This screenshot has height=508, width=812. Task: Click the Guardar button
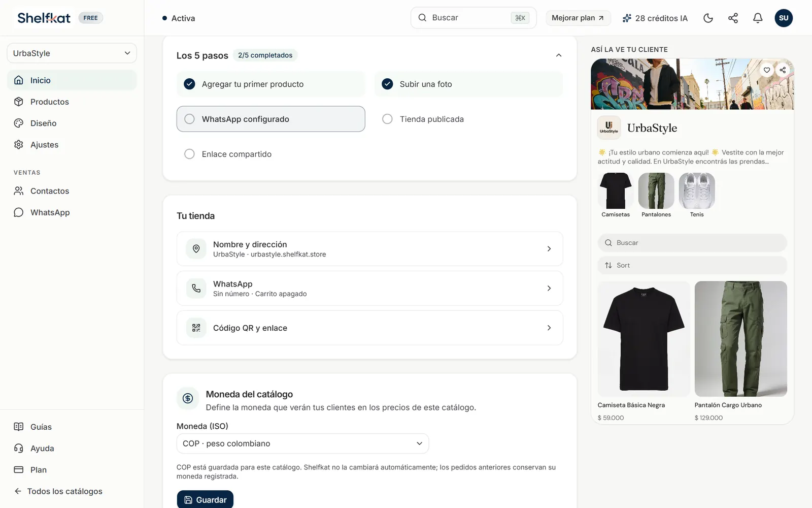205,499
